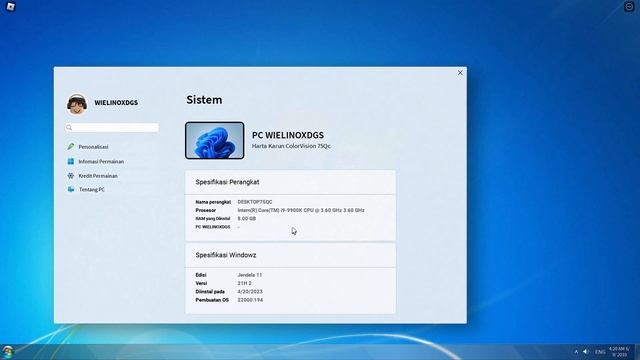Click the PC WIELINOXDGS title text
Image resolution: width=640 pixels, height=360 pixels.
click(288, 135)
